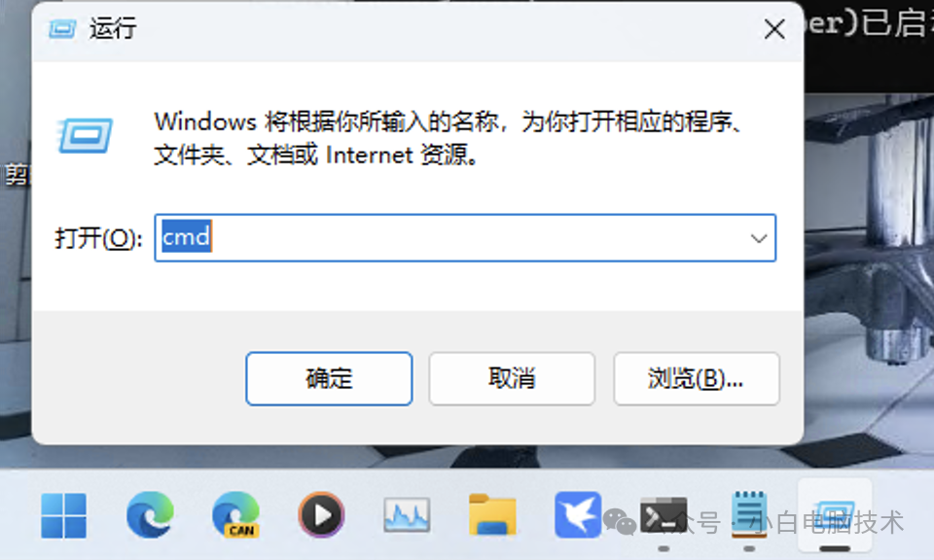Image resolution: width=934 pixels, height=560 pixels.
Task: Open File Explorer folder icon
Action: (492, 514)
